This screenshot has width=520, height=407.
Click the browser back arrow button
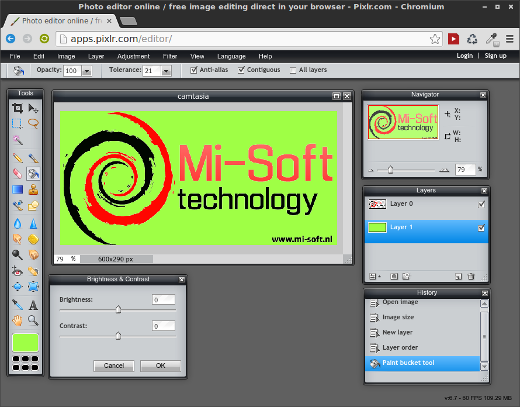click(11, 39)
